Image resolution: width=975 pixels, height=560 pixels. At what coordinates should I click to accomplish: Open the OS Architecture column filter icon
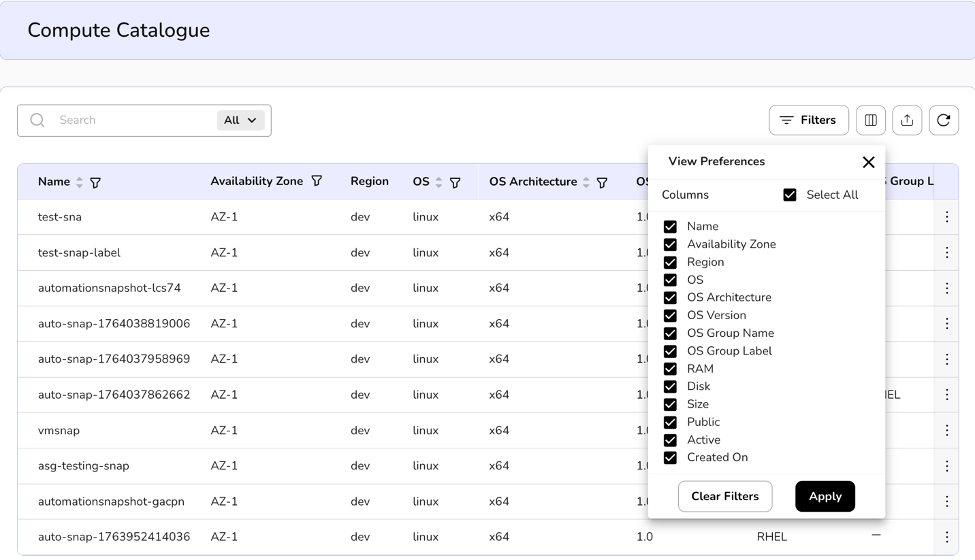point(602,182)
